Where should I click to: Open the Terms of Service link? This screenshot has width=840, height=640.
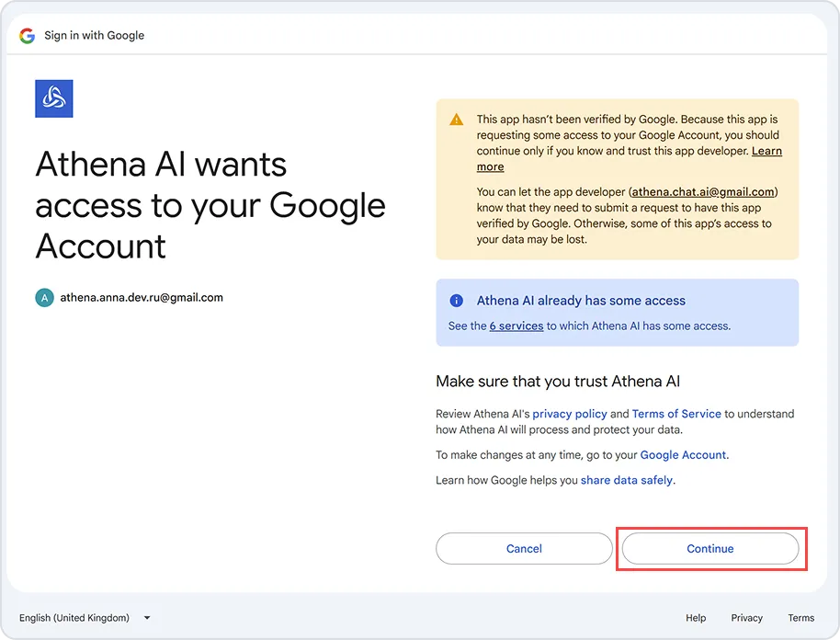(676, 414)
